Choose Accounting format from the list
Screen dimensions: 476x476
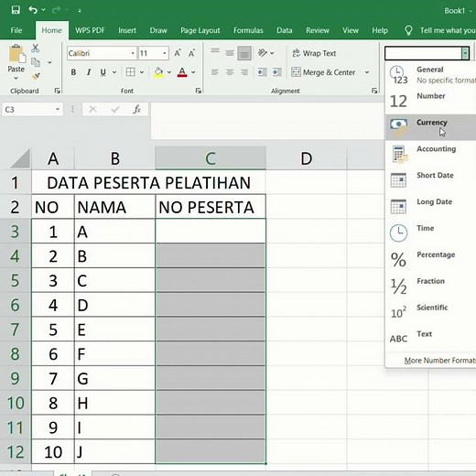coord(430,154)
